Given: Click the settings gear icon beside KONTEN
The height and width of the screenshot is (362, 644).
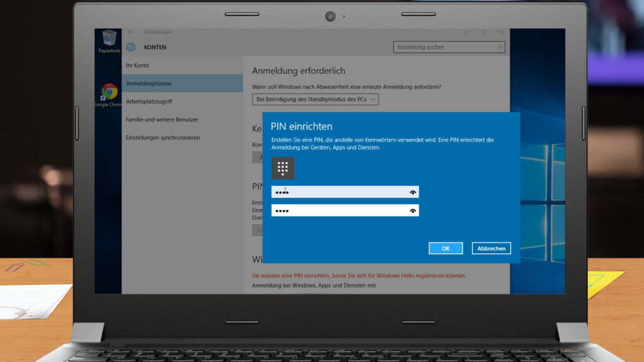Looking at the screenshot, I should 131,47.
